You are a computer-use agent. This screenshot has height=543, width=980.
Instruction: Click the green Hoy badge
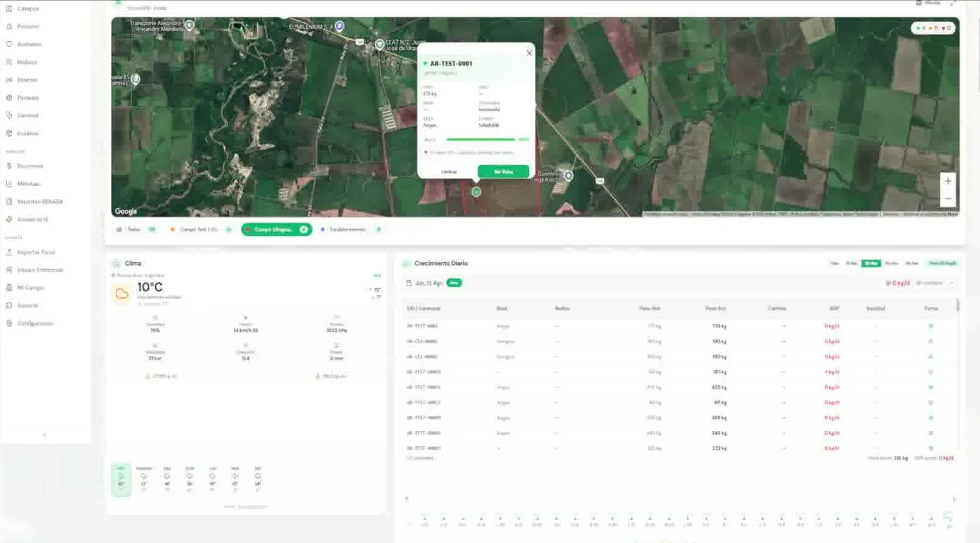click(454, 283)
